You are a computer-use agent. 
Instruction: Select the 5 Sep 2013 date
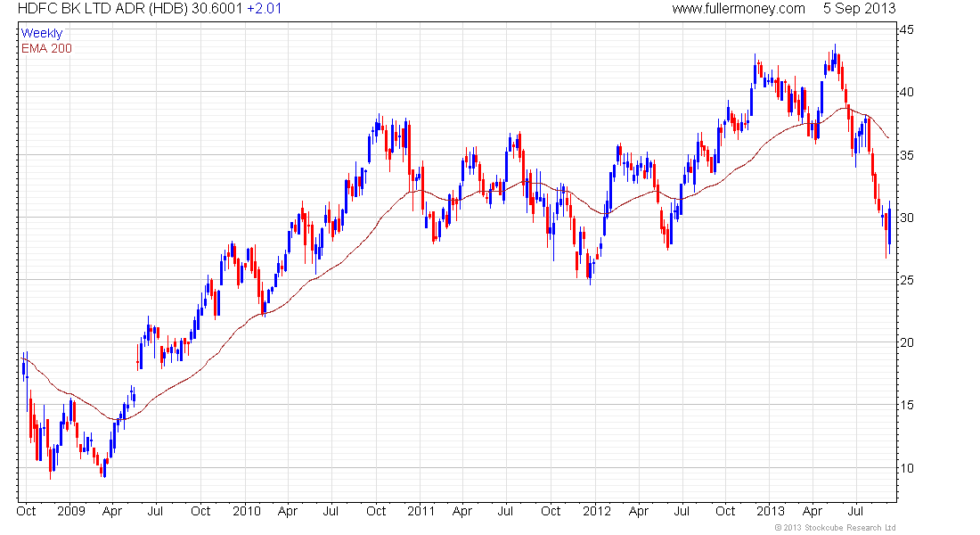point(861,9)
